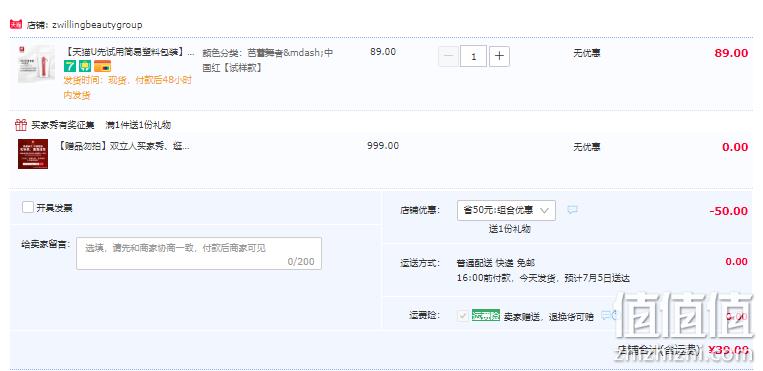Open the 【天猫U先试用简易塑料包装】 product title

pyautogui.click(x=129, y=52)
